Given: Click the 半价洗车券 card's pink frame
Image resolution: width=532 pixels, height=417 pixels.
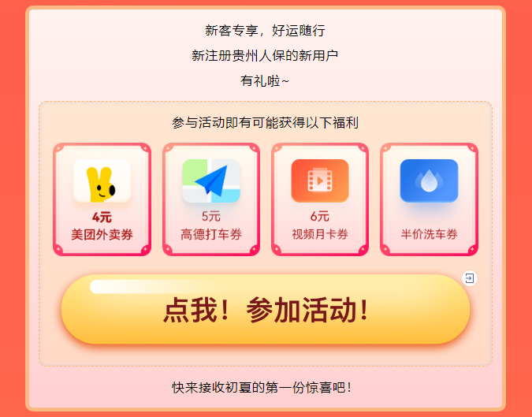Looking at the screenshot, I should [429, 199].
